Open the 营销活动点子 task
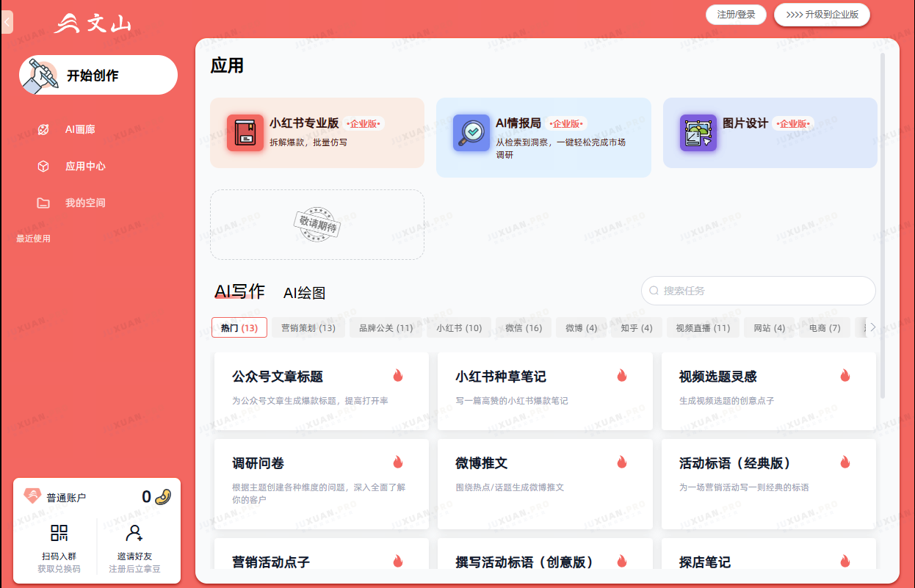The height and width of the screenshot is (588, 915). (x=322, y=553)
